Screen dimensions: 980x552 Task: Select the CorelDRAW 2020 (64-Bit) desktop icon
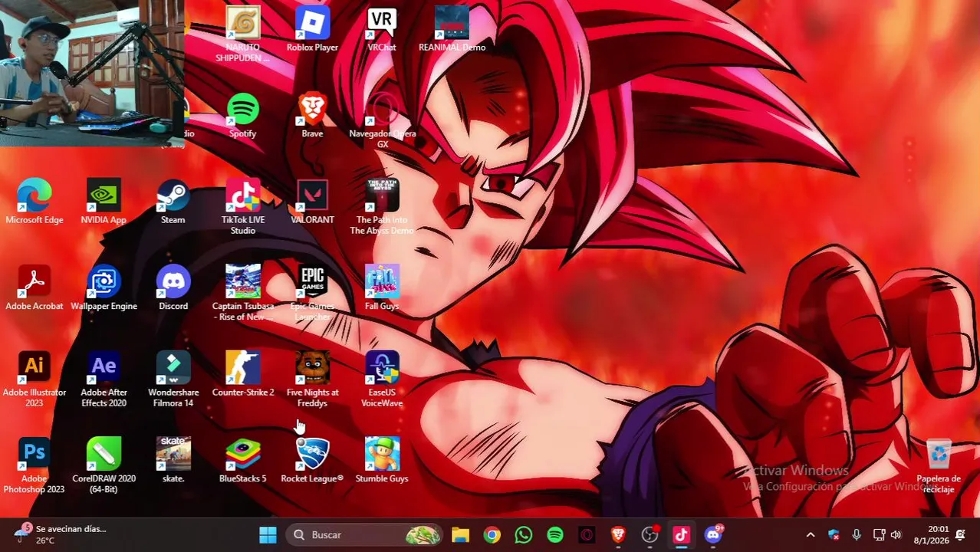104,466
